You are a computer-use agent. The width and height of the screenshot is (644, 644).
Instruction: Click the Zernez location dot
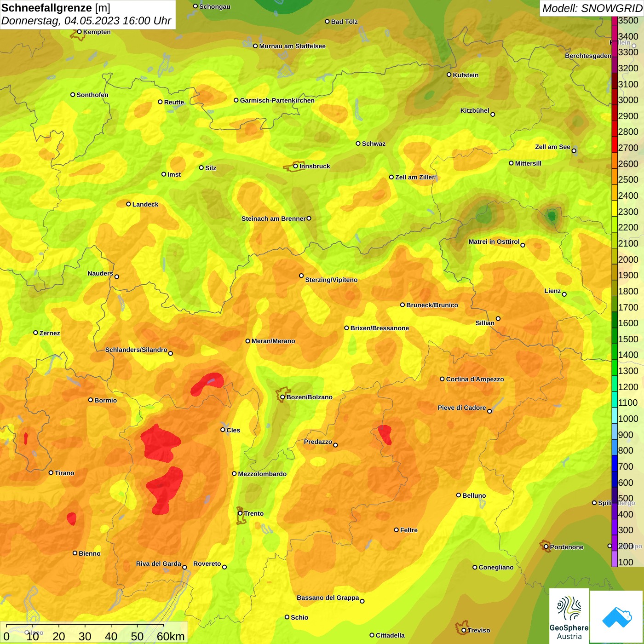tap(35, 333)
